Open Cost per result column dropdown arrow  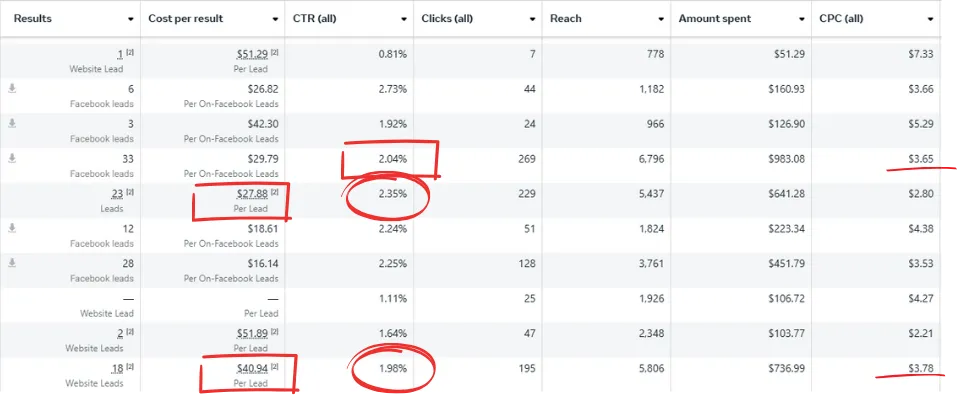(275, 20)
